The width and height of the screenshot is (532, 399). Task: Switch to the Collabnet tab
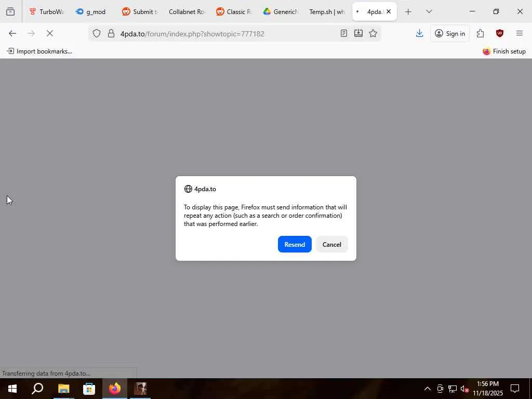pos(187,11)
